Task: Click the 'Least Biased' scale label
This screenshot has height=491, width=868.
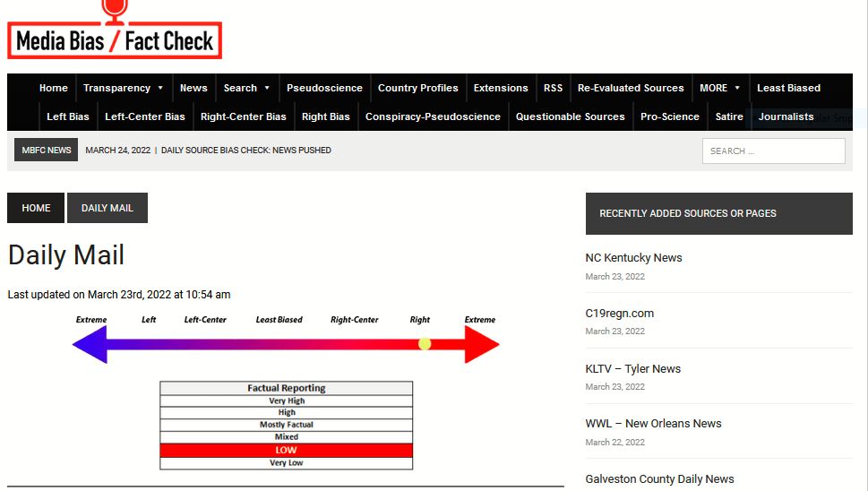Action: (279, 319)
